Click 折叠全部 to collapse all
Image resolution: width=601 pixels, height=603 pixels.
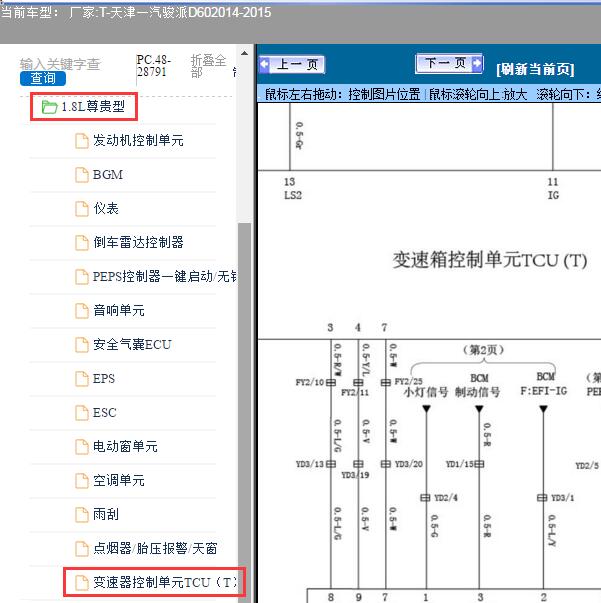tap(208, 66)
